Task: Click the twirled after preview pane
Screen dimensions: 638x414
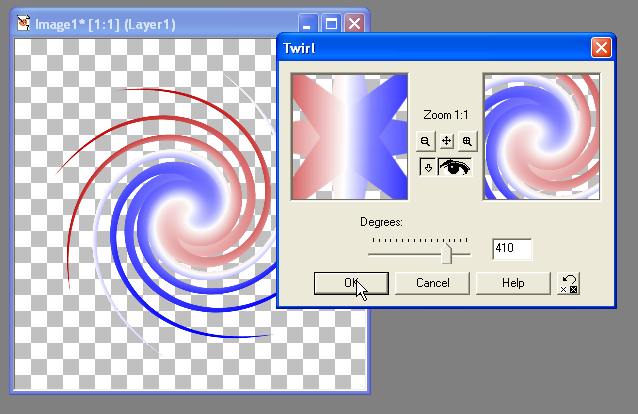Action: (x=542, y=137)
